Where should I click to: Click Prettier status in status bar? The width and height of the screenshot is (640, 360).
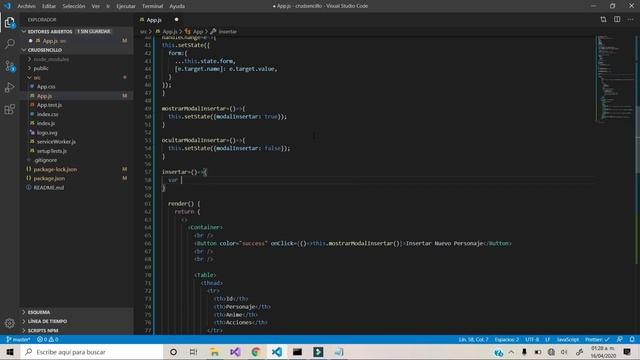pyautogui.click(x=597, y=339)
